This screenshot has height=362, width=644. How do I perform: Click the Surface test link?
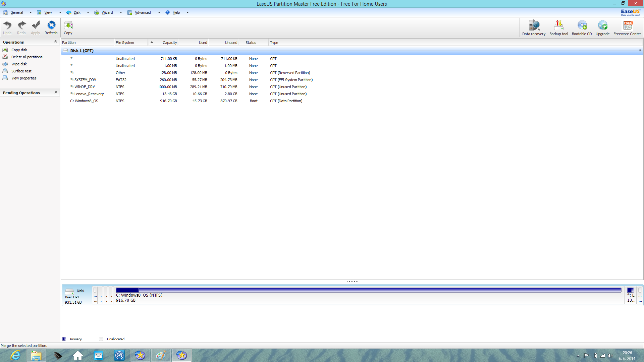(21, 71)
